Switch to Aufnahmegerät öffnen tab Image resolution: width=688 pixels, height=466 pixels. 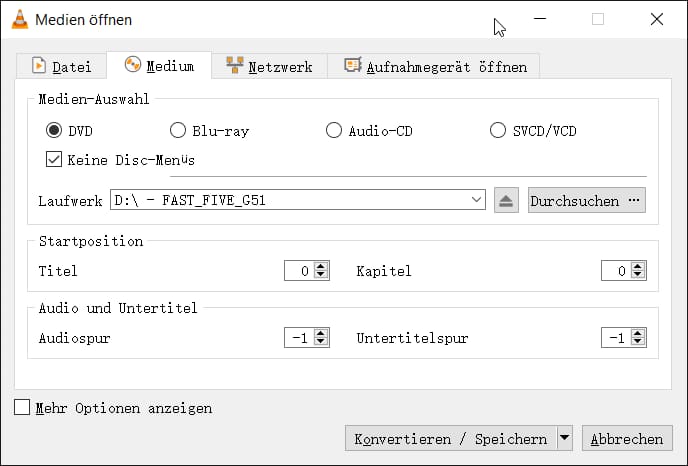pyautogui.click(x=435, y=67)
